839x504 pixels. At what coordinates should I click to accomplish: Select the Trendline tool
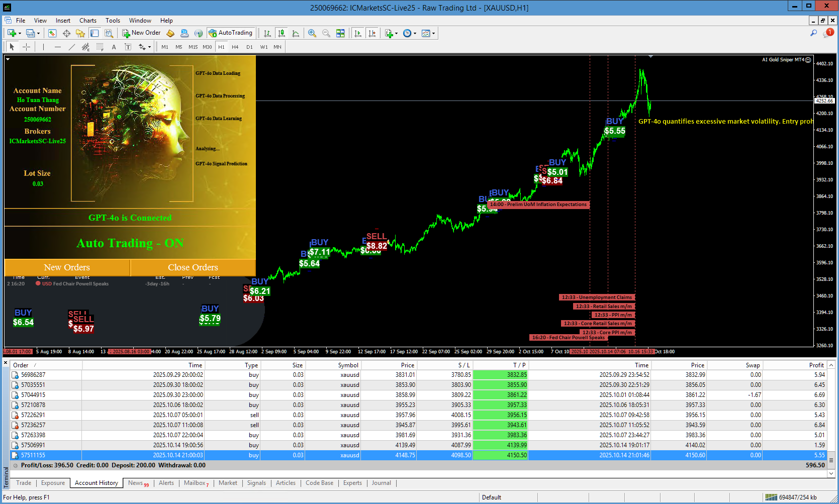[x=72, y=47]
